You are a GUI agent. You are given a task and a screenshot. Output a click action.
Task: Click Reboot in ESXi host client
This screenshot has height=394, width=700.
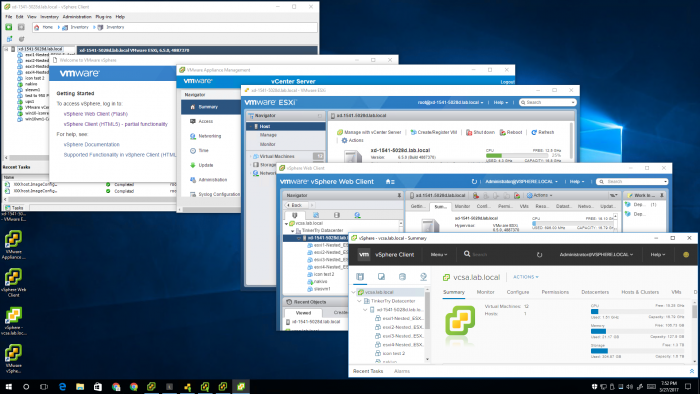tap(511, 133)
